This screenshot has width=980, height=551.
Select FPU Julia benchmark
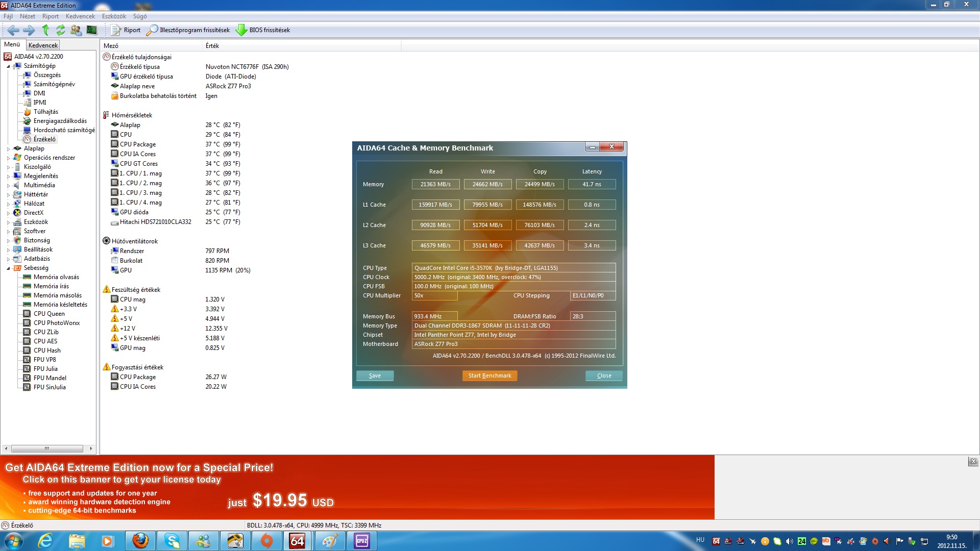click(x=45, y=369)
